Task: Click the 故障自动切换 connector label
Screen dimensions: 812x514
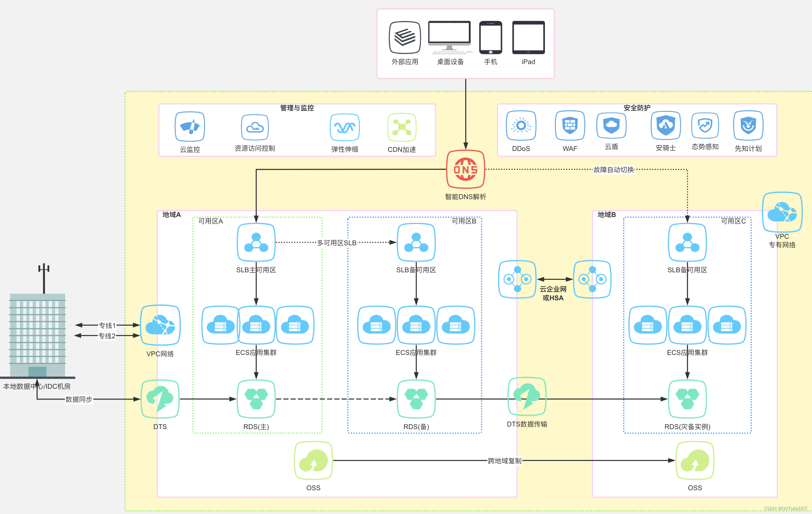Action: pyautogui.click(x=613, y=169)
